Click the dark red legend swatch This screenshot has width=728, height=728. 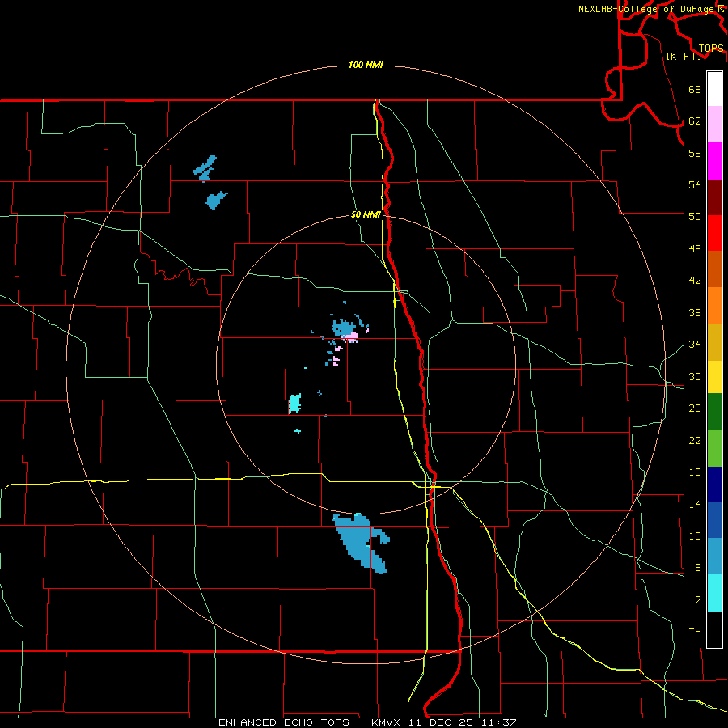click(x=714, y=197)
